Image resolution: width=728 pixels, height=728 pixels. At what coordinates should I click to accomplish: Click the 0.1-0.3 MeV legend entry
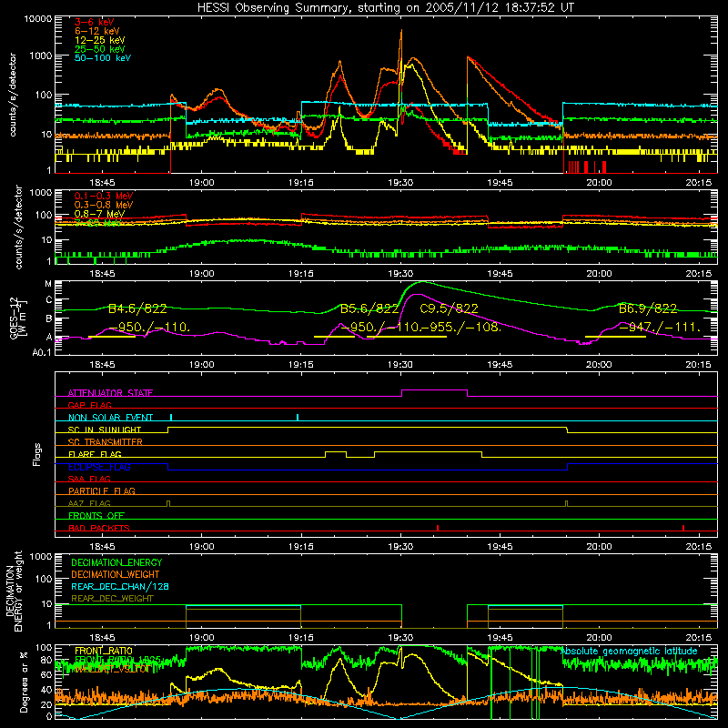click(103, 196)
